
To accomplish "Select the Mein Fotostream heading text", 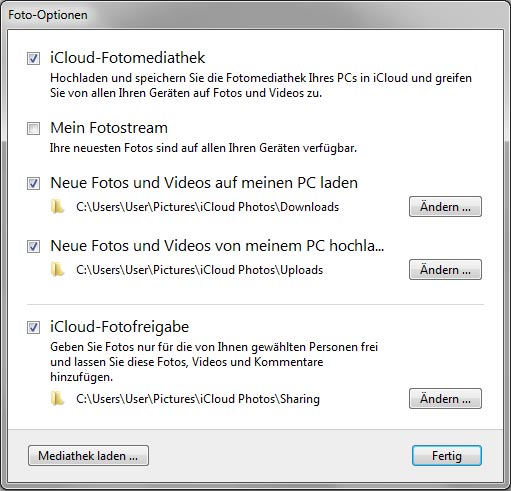I will (x=109, y=128).
